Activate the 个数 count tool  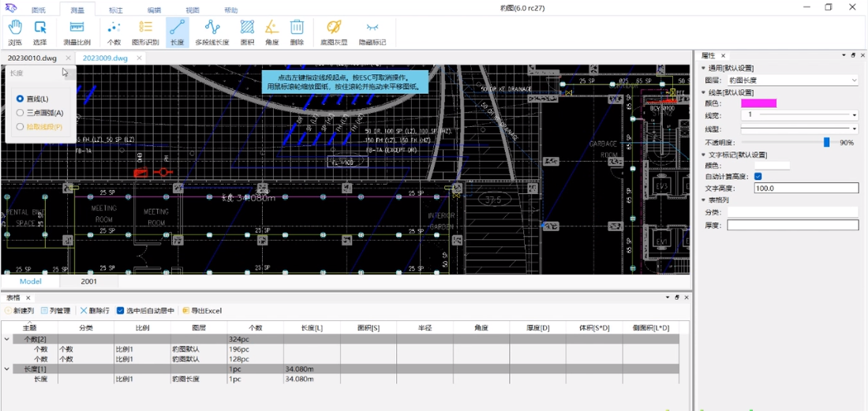114,32
